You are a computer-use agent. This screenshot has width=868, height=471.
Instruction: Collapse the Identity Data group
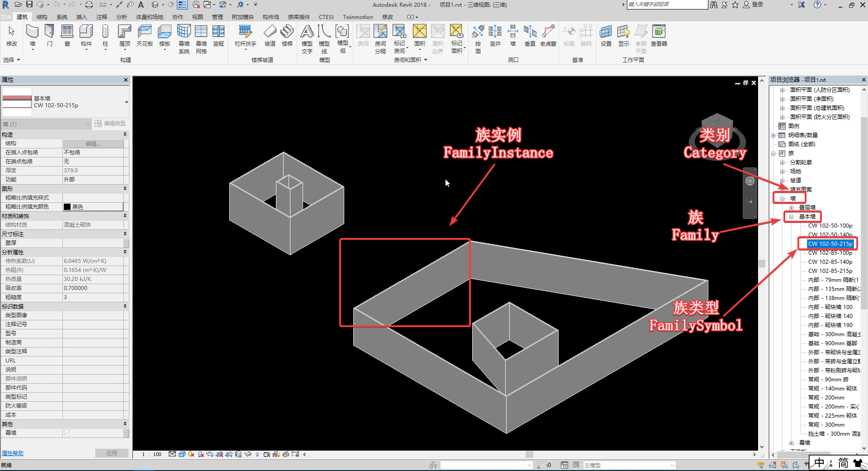125,306
